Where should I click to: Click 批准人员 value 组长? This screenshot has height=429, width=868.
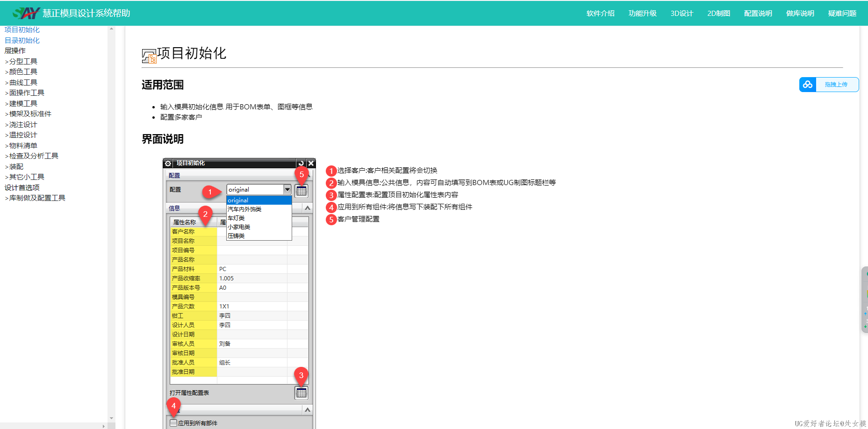pyautogui.click(x=225, y=362)
